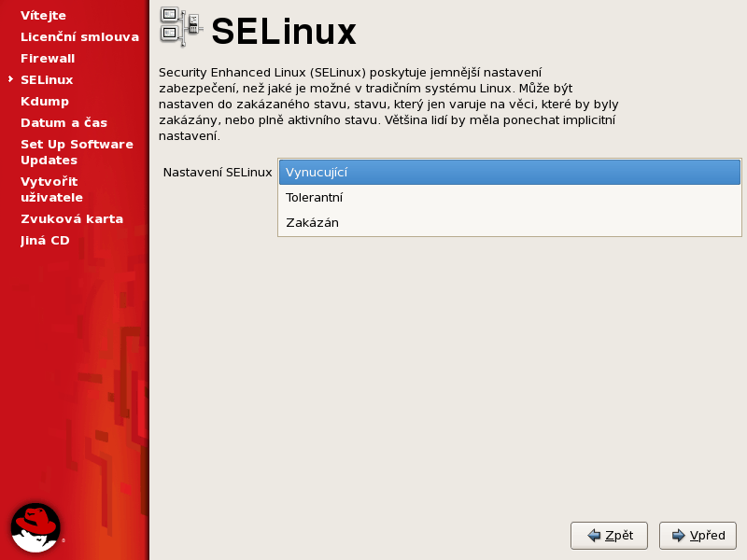Click the Vpřed button to continue
The height and width of the screenshot is (560, 747).
click(x=698, y=535)
